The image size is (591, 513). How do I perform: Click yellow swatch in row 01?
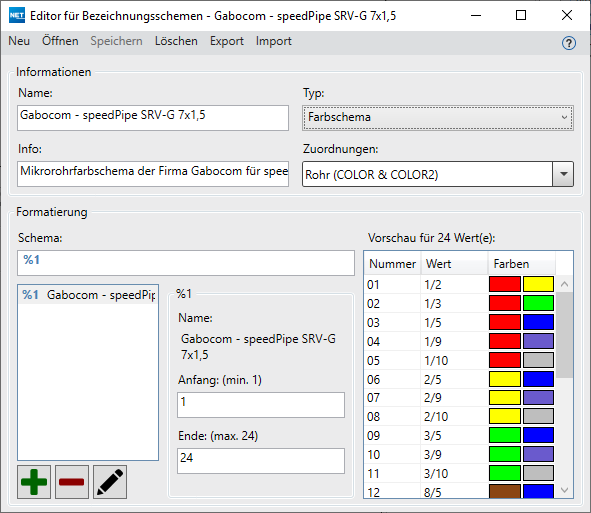point(538,284)
